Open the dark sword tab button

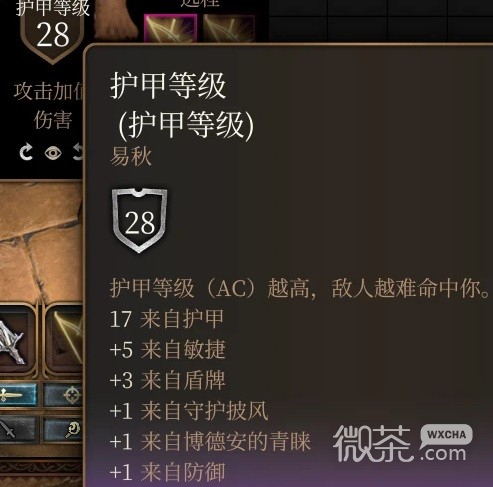(x=18, y=430)
